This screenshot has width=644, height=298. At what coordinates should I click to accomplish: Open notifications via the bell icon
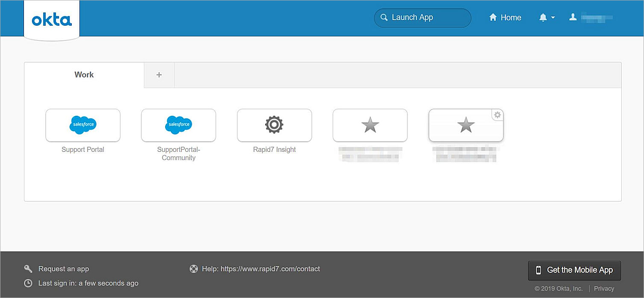click(542, 17)
